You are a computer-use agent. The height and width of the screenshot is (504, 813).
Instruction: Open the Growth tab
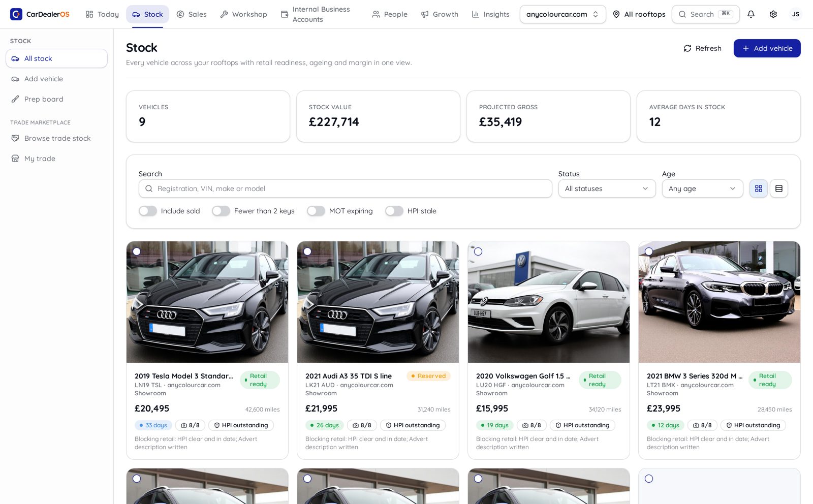pos(440,14)
